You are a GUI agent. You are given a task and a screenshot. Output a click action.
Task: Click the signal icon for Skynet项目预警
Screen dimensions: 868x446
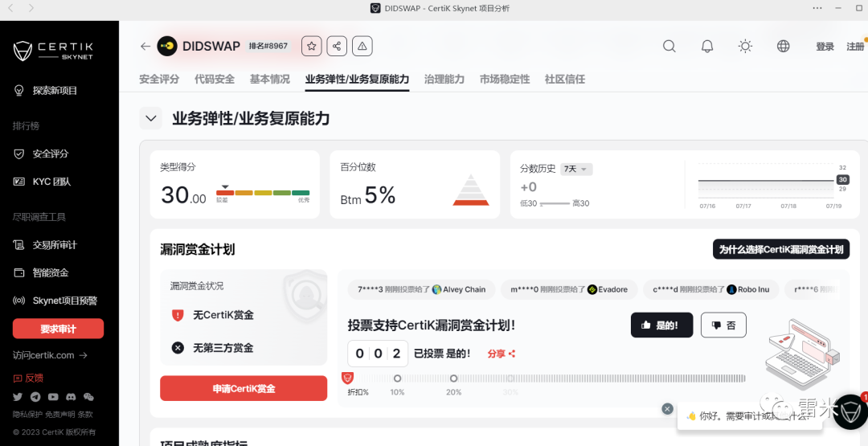19,301
